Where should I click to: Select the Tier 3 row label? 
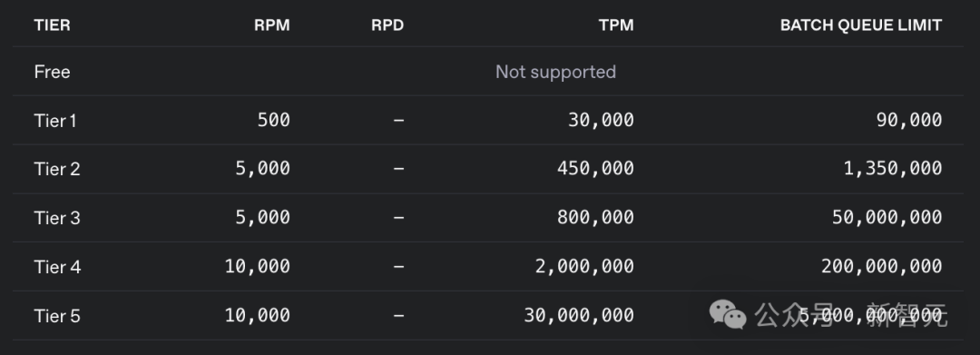tap(57, 218)
